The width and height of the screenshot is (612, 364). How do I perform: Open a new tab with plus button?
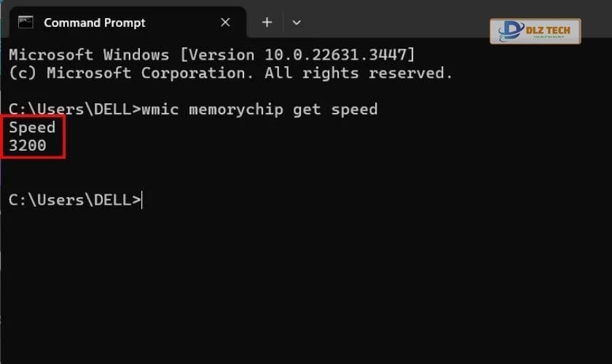click(x=267, y=23)
